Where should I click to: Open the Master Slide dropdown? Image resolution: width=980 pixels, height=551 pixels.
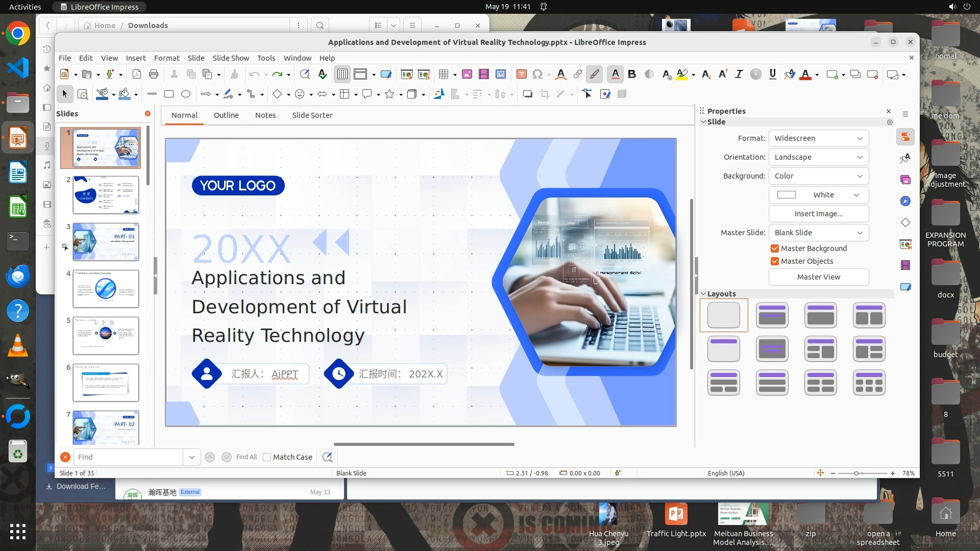tap(818, 233)
